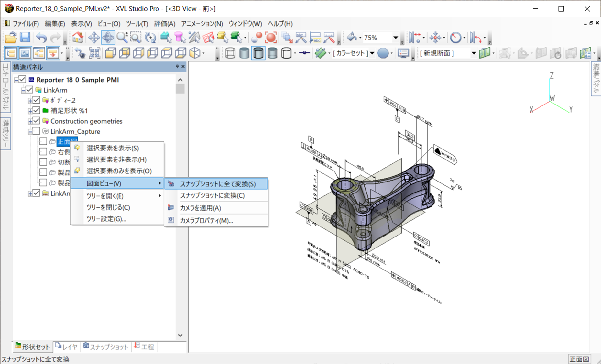Image resolution: width=601 pixels, height=364 pixels.
Task: Select white hidden-line cylinder display mode
Action: (286, 53)
